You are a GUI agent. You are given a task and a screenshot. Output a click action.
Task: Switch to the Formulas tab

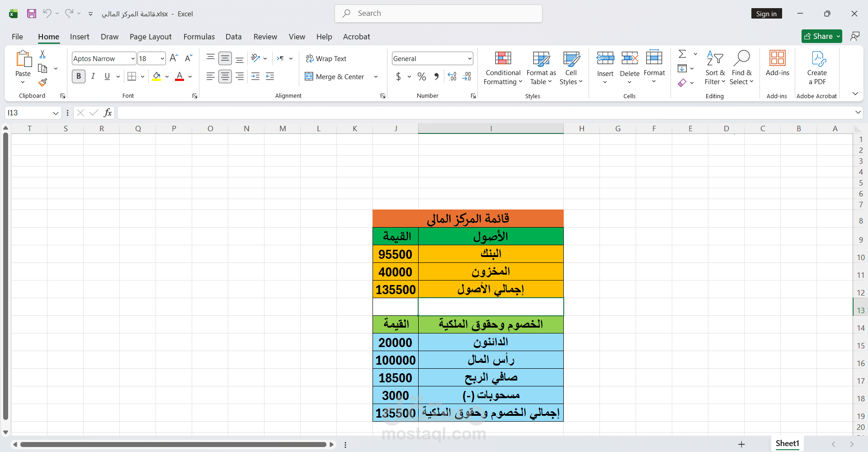pyautogui.click(x=199, y=37)
